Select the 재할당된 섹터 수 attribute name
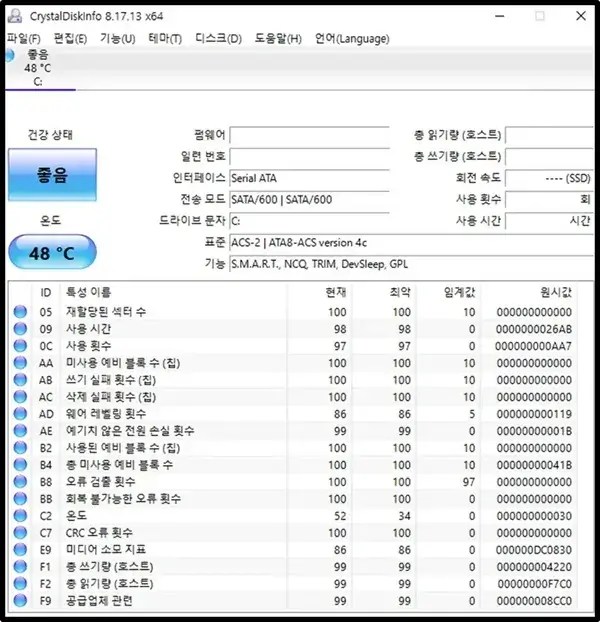The width and height of the screenshot is (600, 622). 106,312
